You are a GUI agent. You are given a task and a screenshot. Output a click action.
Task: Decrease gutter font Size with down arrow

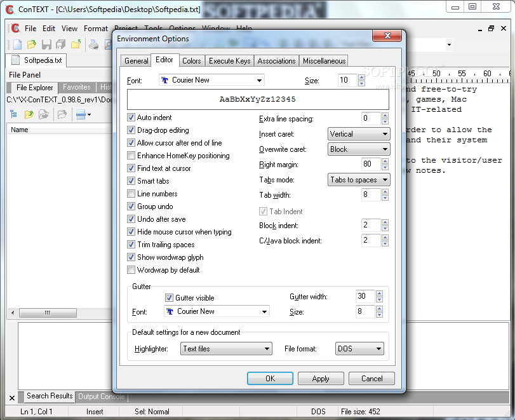pos(379,315)
